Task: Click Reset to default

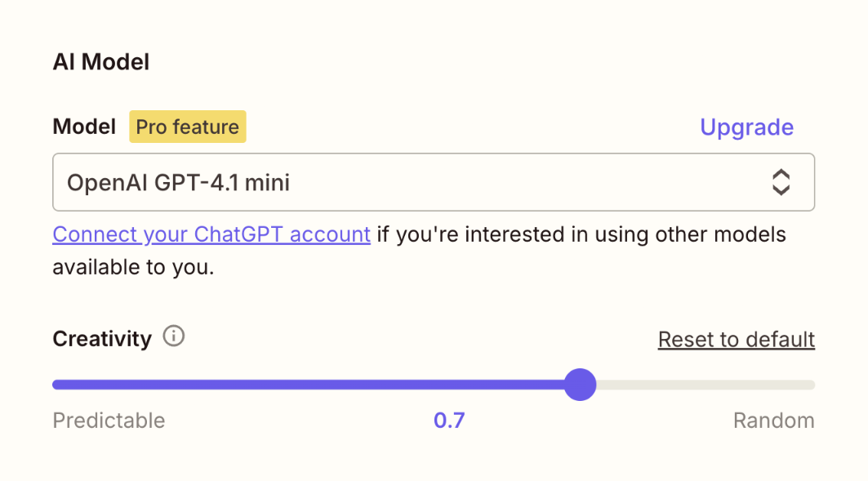Action: [735, 339]
